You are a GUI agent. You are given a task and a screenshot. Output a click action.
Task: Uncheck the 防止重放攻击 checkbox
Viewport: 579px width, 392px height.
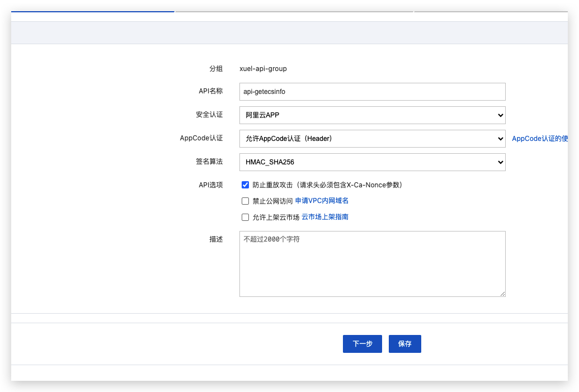click(x=245, y=185)
